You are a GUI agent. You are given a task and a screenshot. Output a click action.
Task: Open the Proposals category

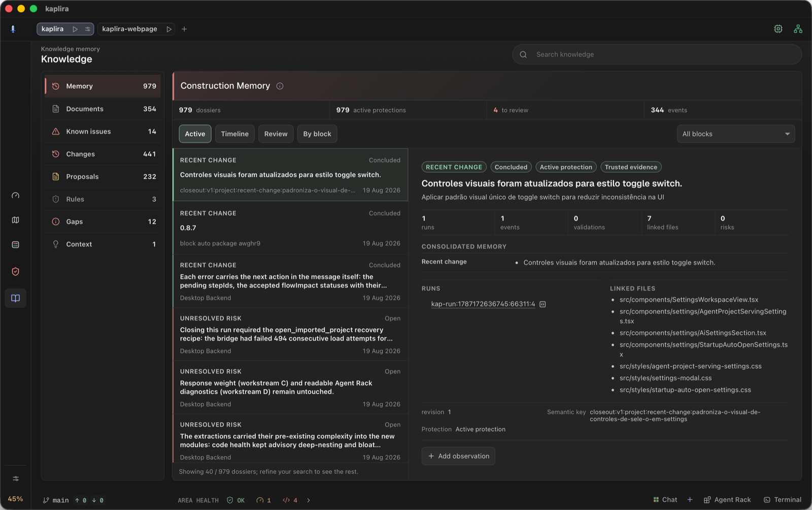pyautogui.click(x=103, y=177)
